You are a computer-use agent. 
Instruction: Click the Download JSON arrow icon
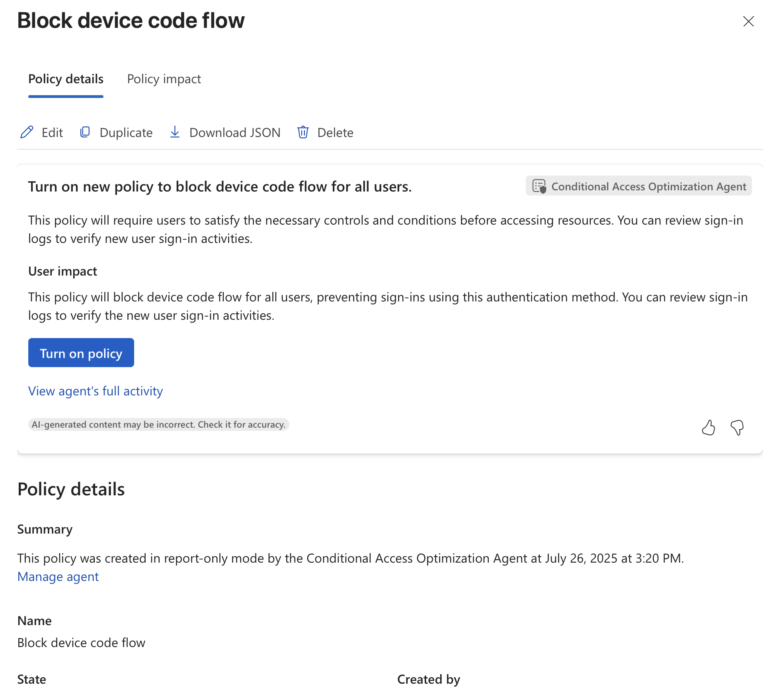pos(175,132)
